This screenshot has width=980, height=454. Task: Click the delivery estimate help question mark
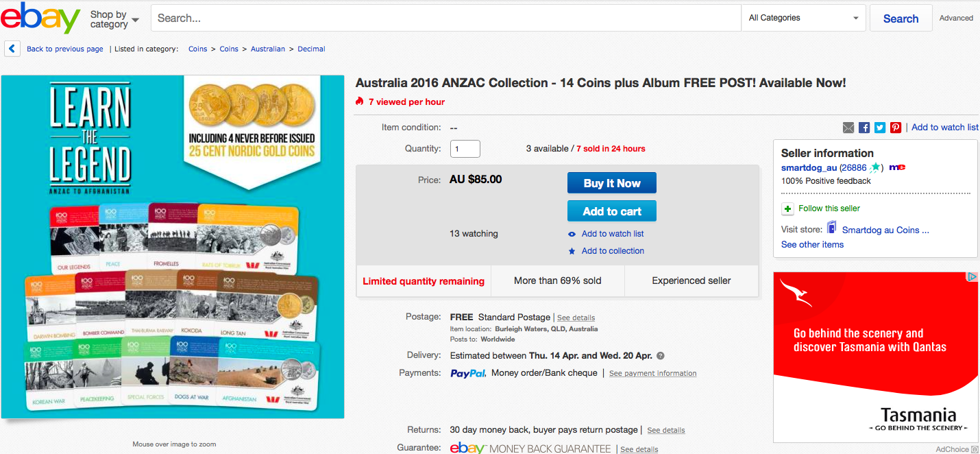coord(661,356)
